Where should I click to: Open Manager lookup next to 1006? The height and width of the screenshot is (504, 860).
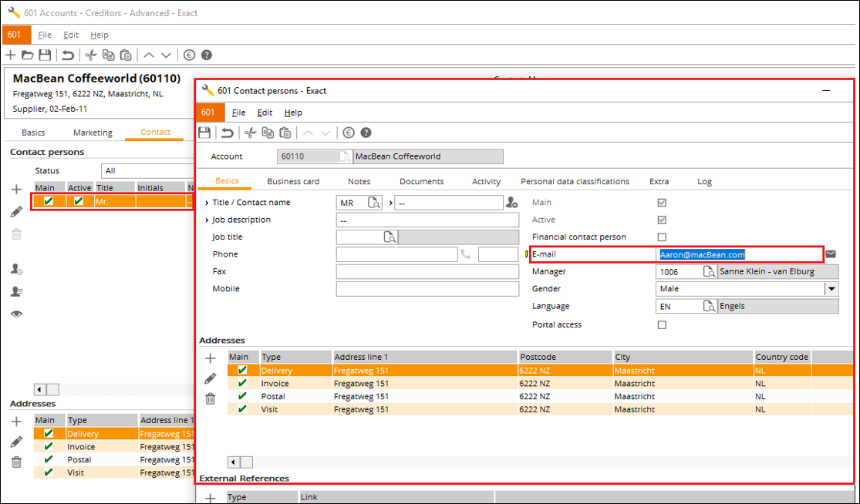tap(709, 272)
